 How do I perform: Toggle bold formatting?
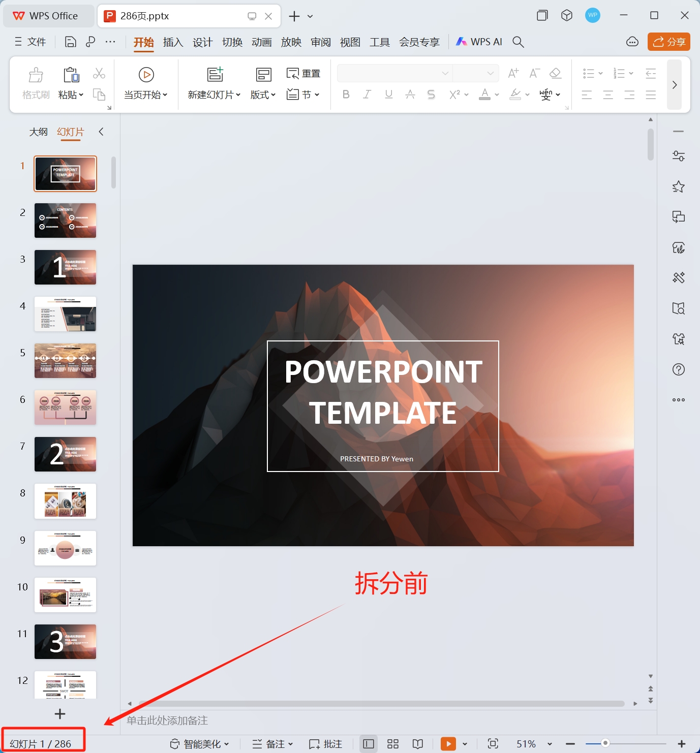(346, 95)
